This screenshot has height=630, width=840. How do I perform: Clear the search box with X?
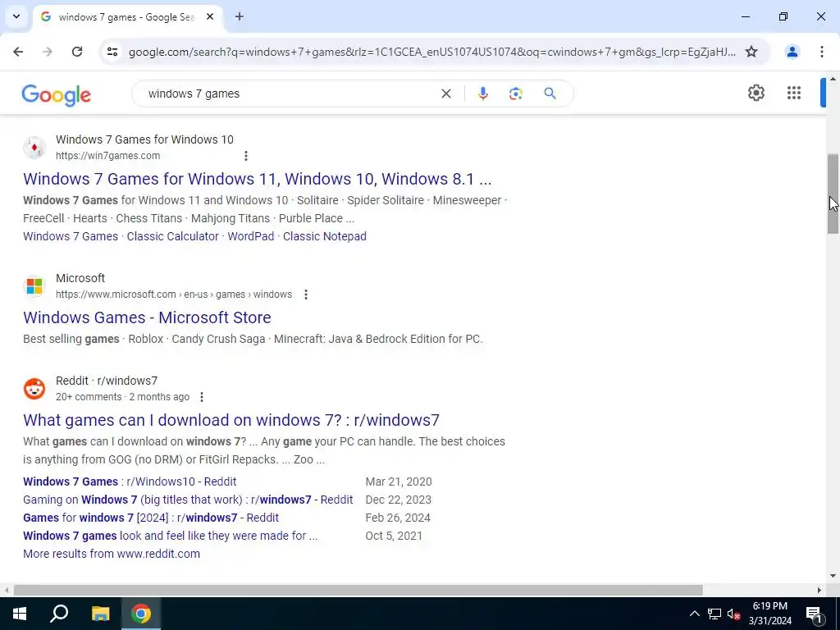point(445,94)
